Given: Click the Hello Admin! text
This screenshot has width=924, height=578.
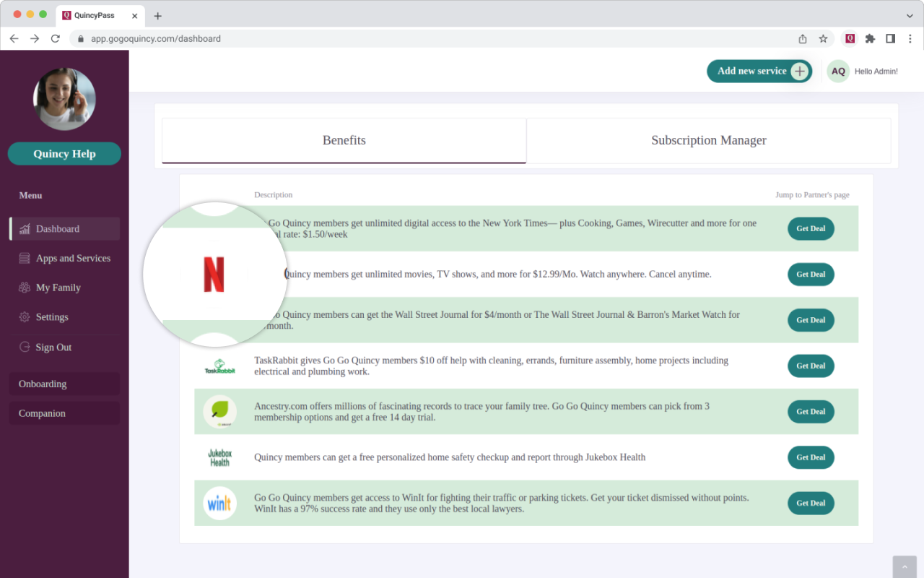Looking at the screenshot, I should tap(876, 72).
